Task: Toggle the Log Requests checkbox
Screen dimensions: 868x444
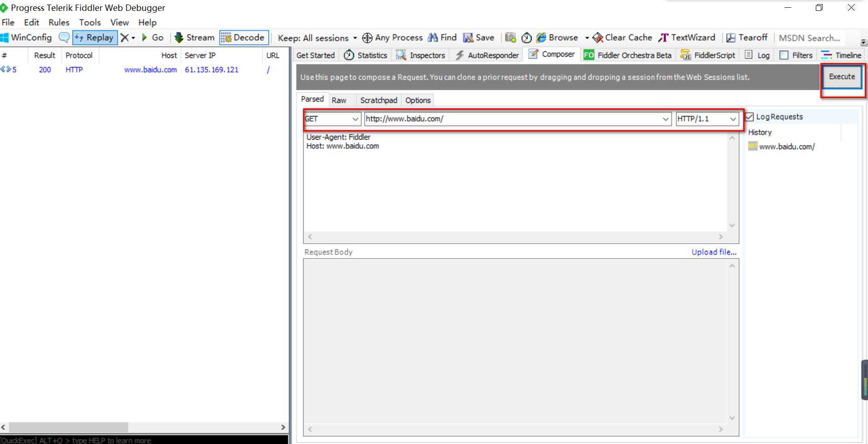Action: pos(750,117)
